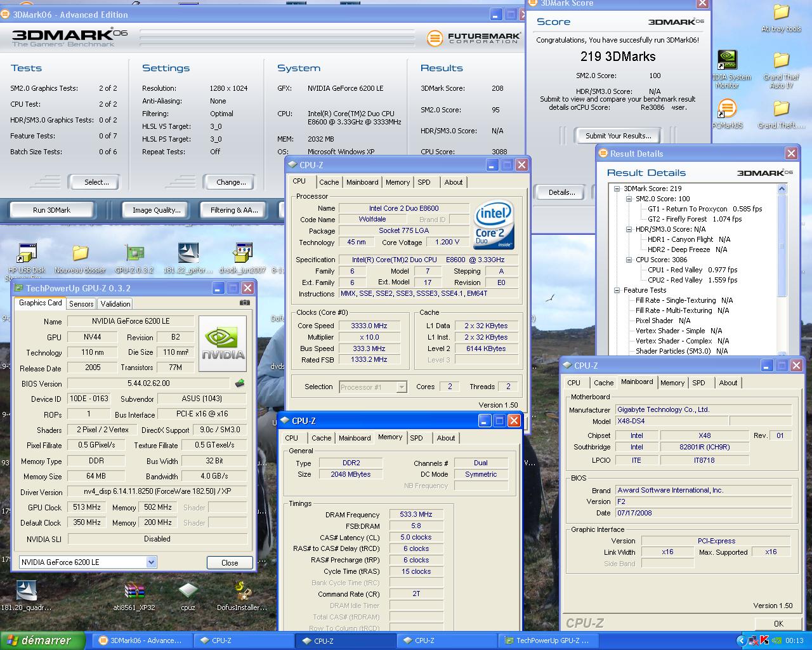The image size is (812, 650).
Task: Select the DofusInstaller desktop icon
Action: point(242,597)
